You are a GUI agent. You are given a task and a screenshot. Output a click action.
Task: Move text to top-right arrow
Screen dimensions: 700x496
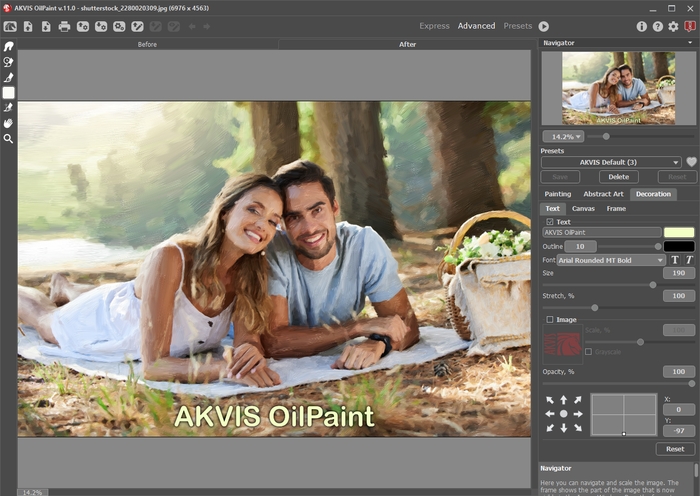[x=578, y=400]
